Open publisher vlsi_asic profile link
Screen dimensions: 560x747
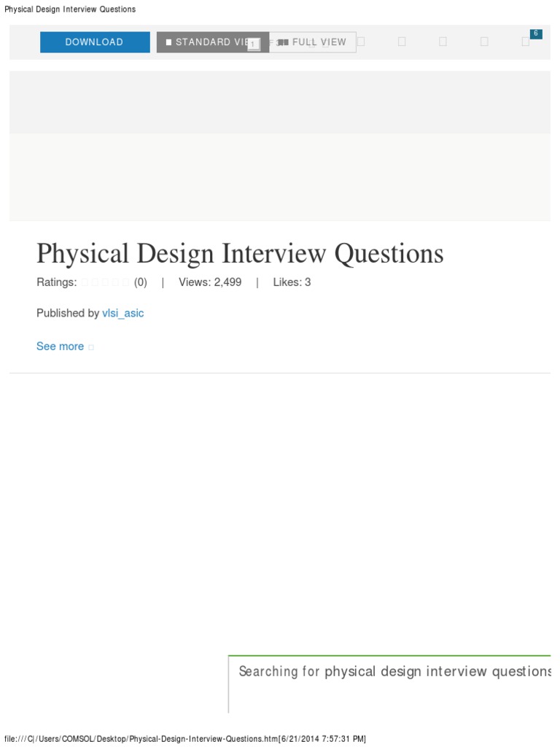(x=122, y=313)
